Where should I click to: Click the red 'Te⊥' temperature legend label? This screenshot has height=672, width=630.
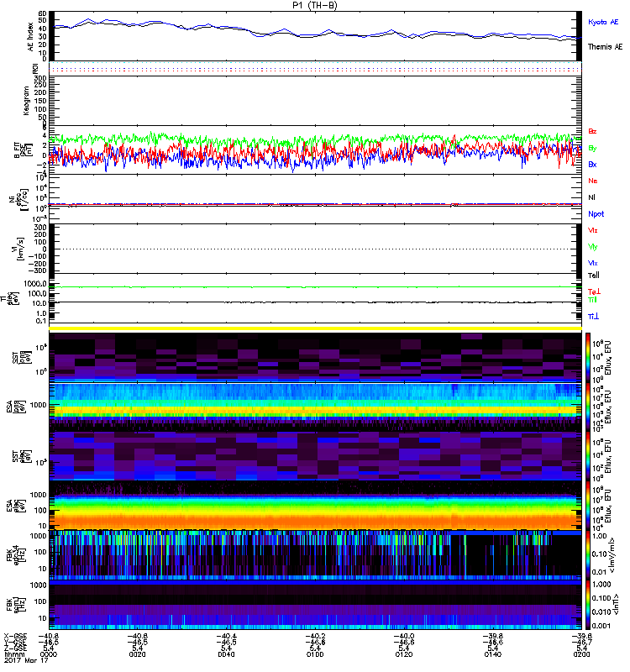(x=594, y=291)
